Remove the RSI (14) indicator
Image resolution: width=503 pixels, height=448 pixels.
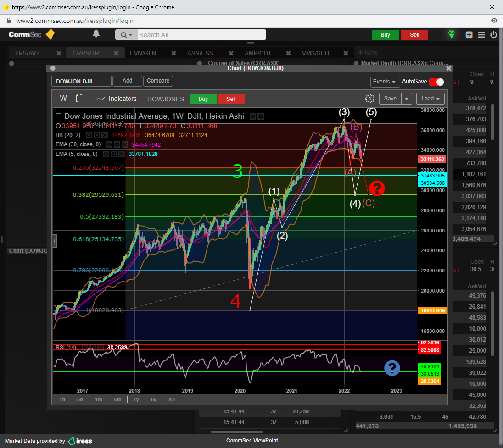101,348
